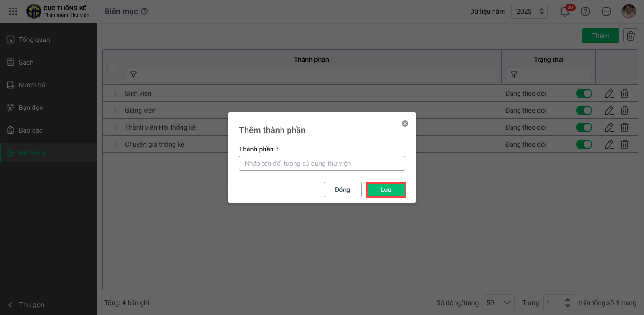Open the app grid launcher icon

point(13,11)
